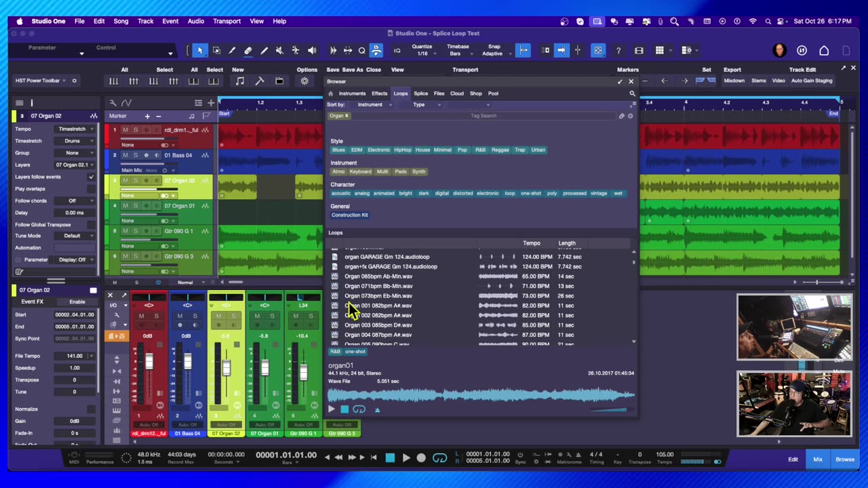868x488 pixels.
Task: Open the Mix view button
Action: [818, 460]
